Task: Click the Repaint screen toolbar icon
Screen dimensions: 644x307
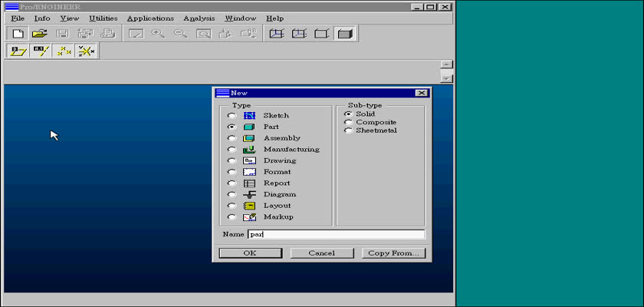Action: click(136, 34)
